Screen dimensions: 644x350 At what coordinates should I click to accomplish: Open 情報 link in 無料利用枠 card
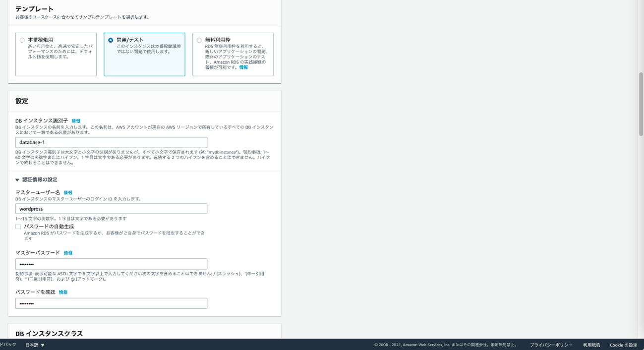pyautogui.click(x=243, y=67)
